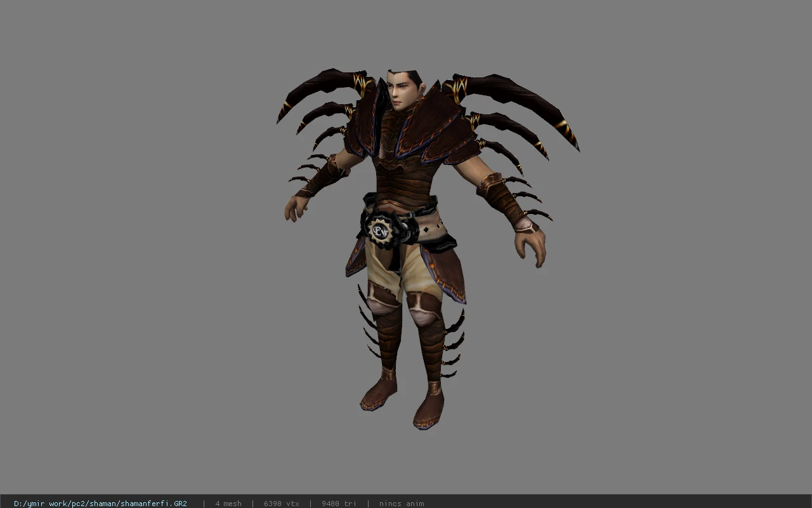Click the file path shamanferfi.GR2 in status bar
Viewport: 812px width, 508px height.
click(100, 504)
